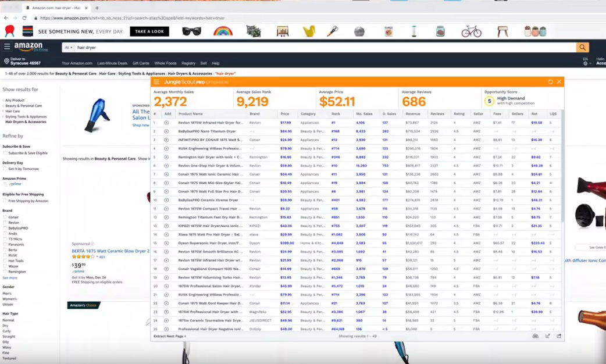Screen dimensions: 606x364
Task: Click the Amazon search input field
Action: click(x=326, y=48)
